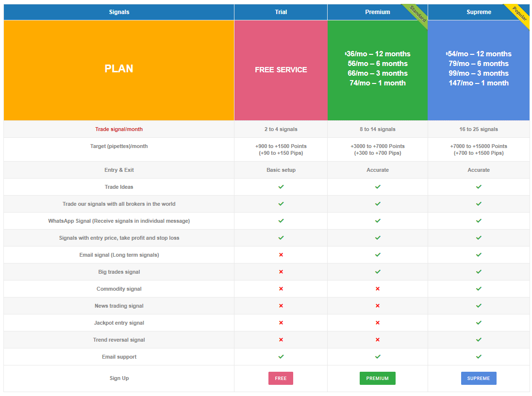532x396 pixels.
Task: Click the yellow Popular corner ribbon
Action: click(519, 14)
